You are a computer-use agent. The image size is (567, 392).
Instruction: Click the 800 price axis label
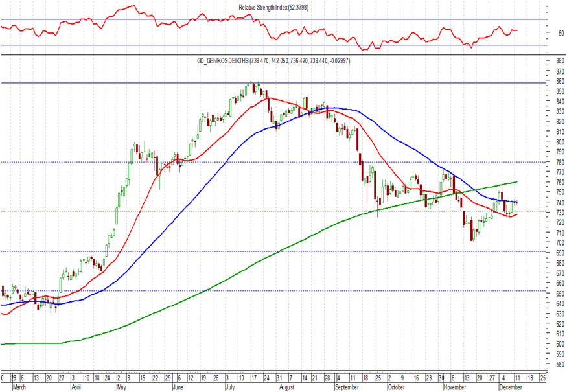561,142
